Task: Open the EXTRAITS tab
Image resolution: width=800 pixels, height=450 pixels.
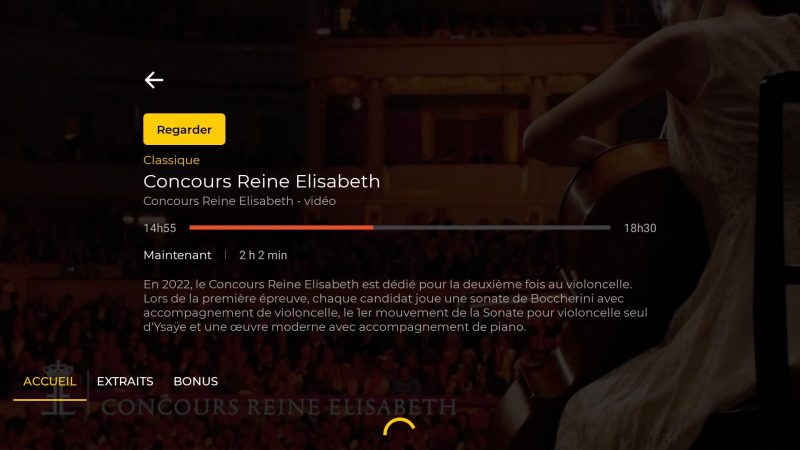Action: pyautogui.click(x=125, y=382)
